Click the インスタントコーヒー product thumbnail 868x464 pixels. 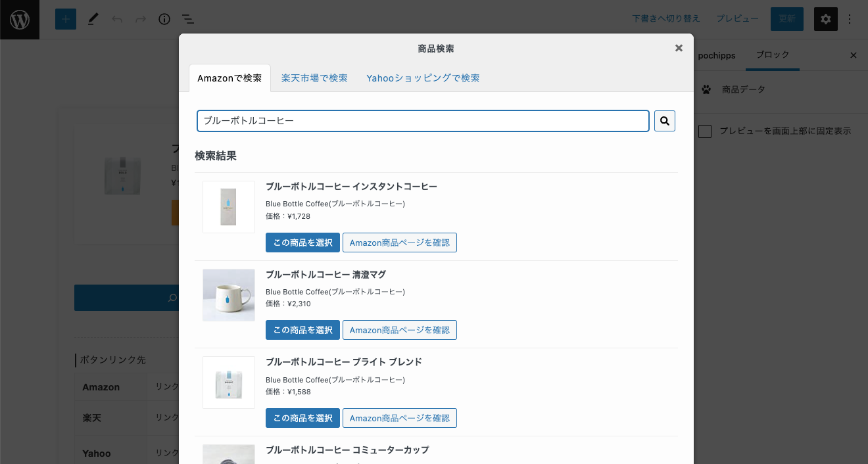pyautogui.click(x=229, y=207)
